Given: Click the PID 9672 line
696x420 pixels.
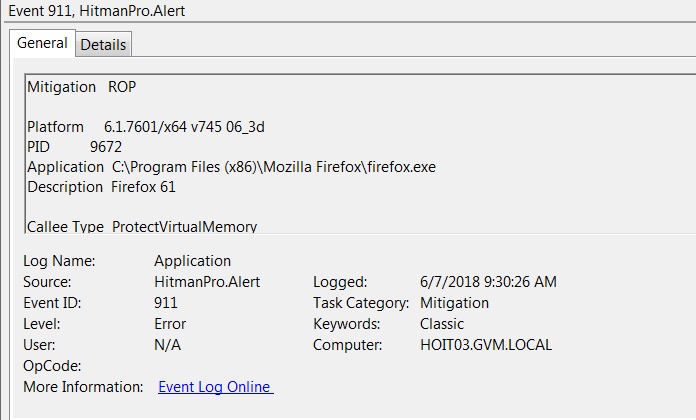Looking at the screenshot, I should 75,147.
